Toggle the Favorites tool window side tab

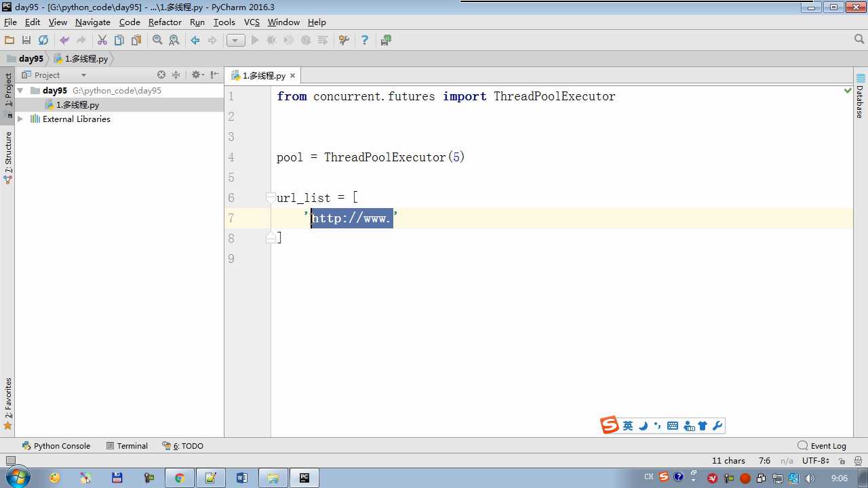[x=8, y=404]
